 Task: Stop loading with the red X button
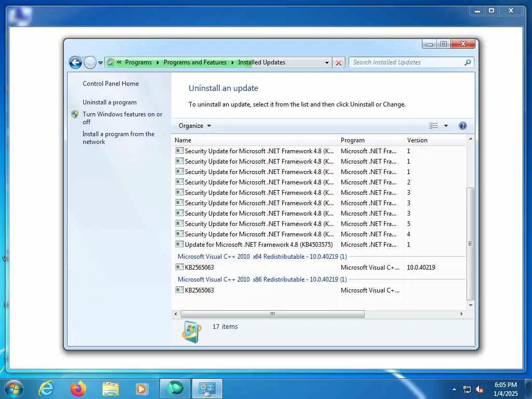click(x=339, y=63)
